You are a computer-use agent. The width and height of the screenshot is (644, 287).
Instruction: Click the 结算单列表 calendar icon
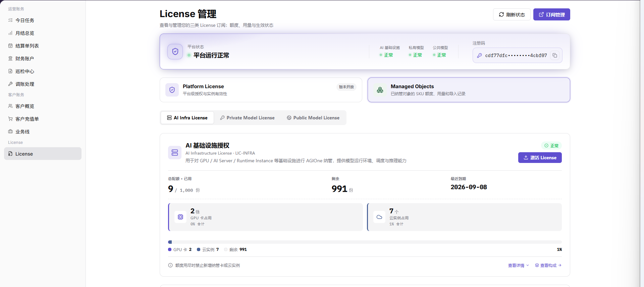(x=10, y=46)
